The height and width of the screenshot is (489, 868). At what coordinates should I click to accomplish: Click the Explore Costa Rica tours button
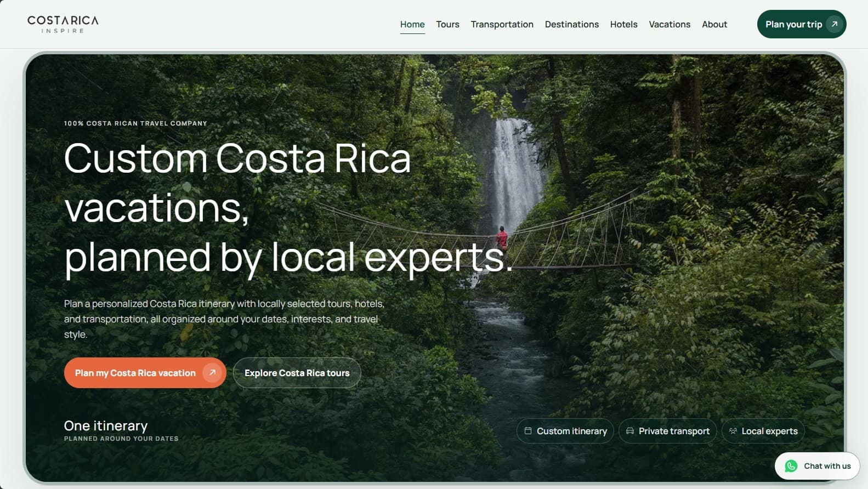click(297, 373)
